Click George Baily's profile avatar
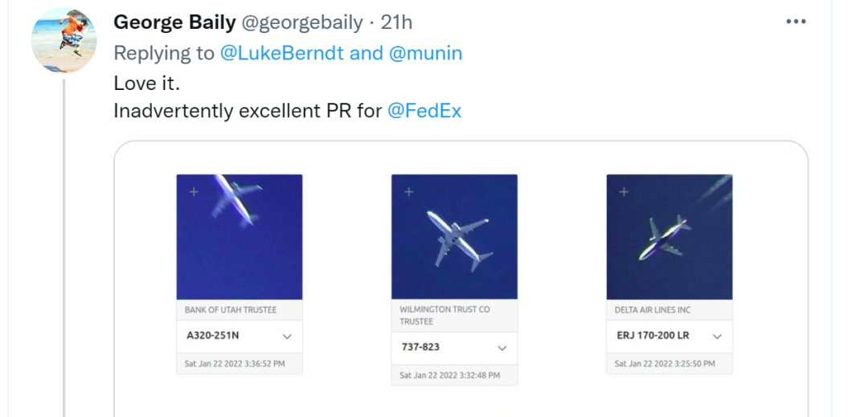 coord(63,40)
